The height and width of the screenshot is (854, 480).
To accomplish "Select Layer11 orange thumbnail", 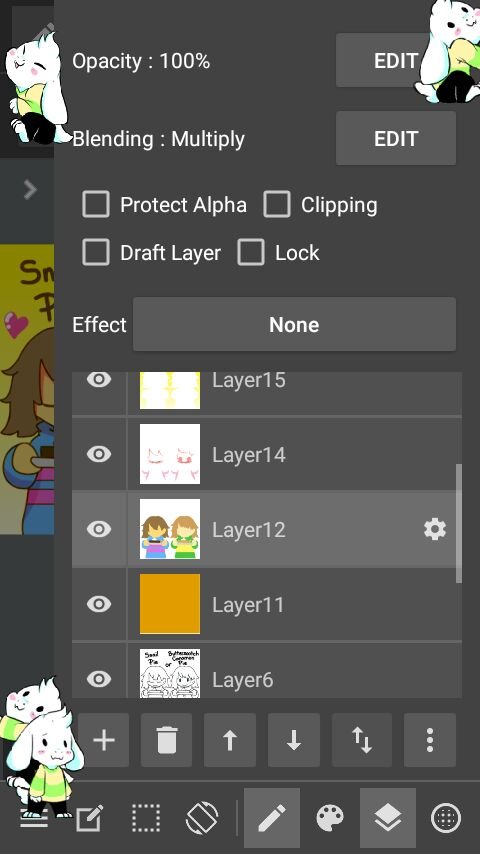I will point(170,603).
